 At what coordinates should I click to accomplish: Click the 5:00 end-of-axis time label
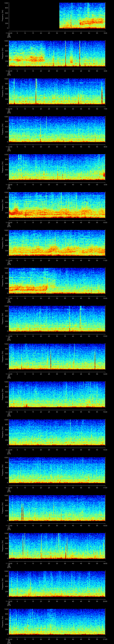click(x=105, y=33)
